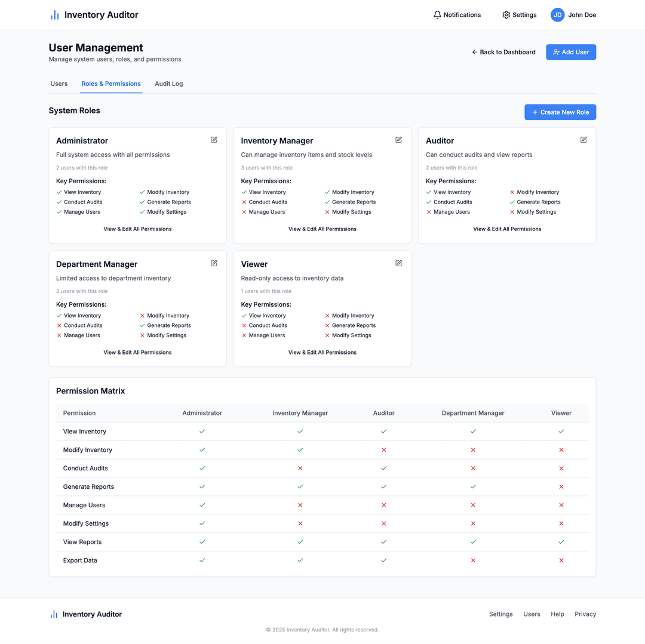Screen dimensions: 645x644
Task: Open the edit pencil for Inventory Manager role
Action: 398,140
